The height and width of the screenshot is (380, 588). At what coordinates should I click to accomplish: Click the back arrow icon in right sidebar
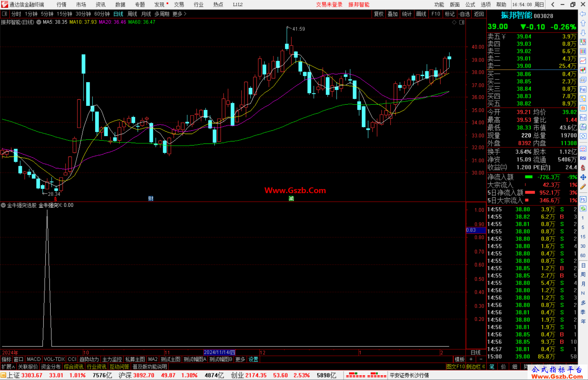pos(583,14)
